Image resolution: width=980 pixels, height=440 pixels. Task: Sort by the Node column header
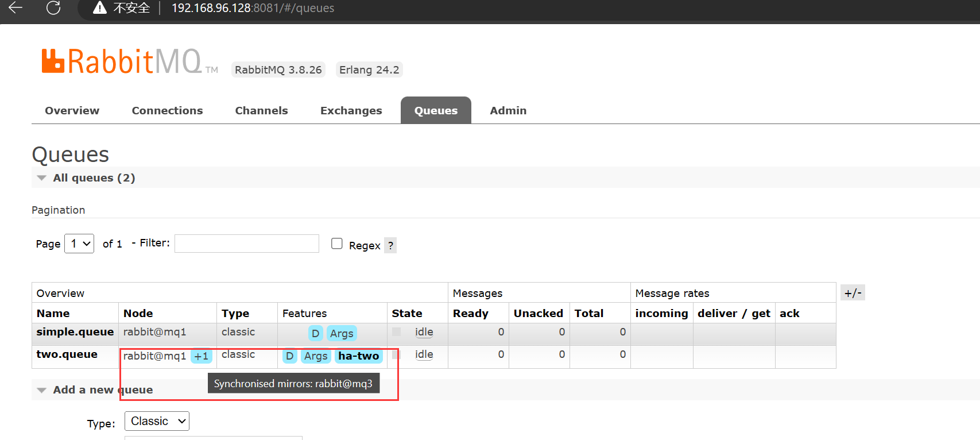tap(138, 313)
